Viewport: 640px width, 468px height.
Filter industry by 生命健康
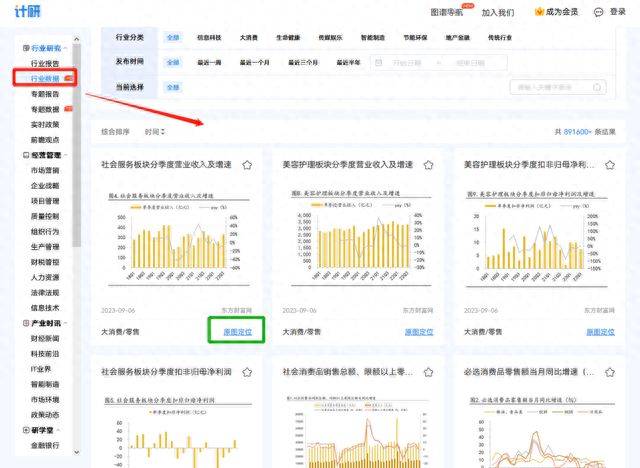coord(288,38)
